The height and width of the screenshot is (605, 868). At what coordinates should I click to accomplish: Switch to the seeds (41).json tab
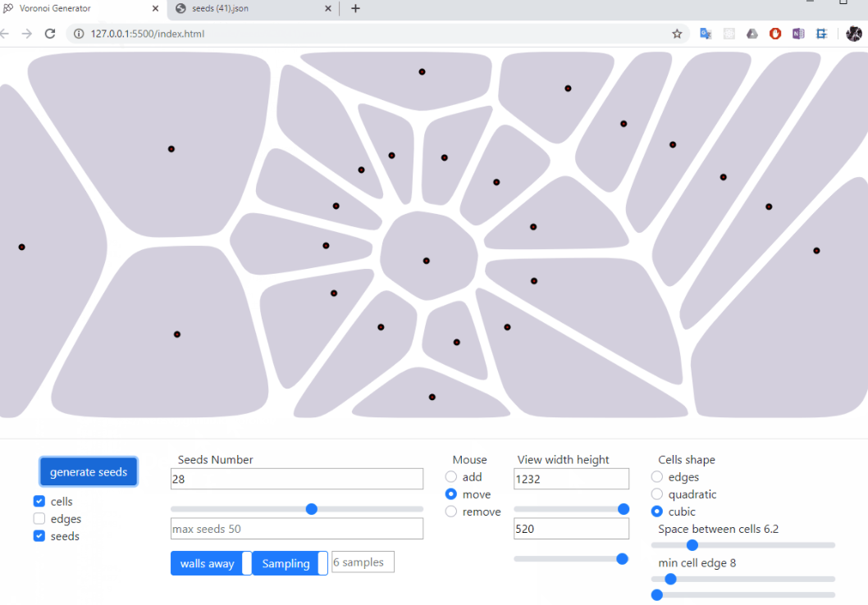246,9
